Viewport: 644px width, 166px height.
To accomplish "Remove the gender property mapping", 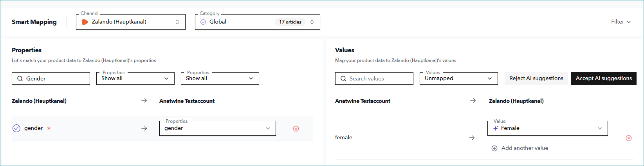I will tap(296, 129).
